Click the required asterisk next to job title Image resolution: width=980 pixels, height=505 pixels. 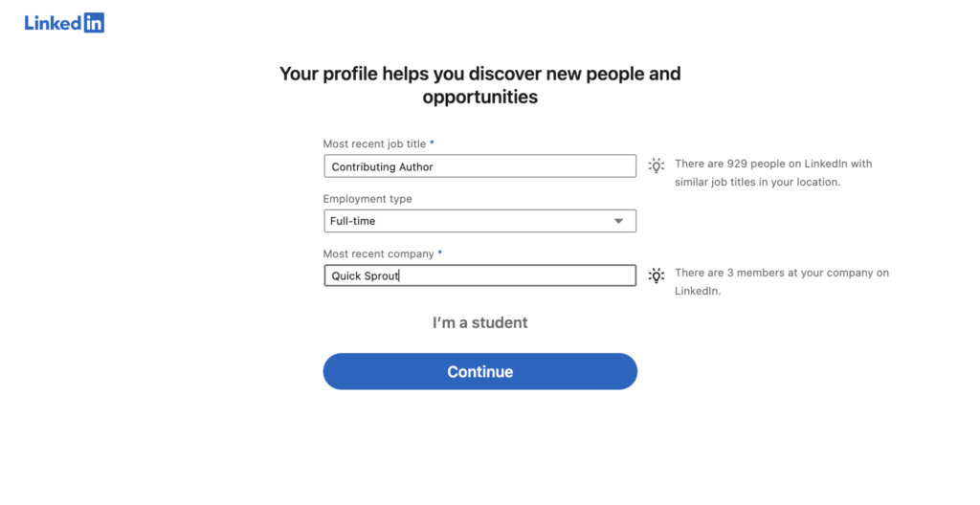click(x=432, y=143)
